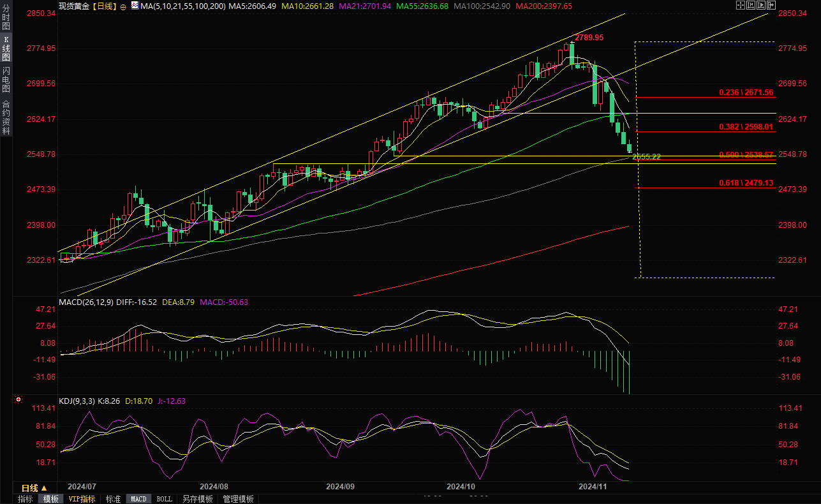This screenshot has height=504, width=821.
Task: Click the KDJ(9,3,3) indicator label
Action: (77, 401)
